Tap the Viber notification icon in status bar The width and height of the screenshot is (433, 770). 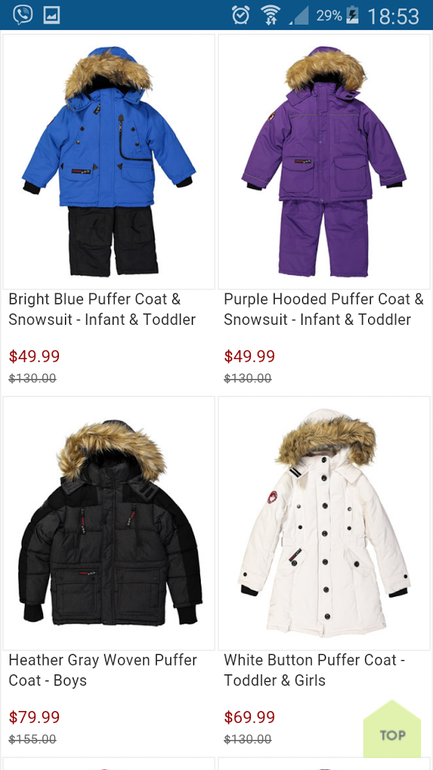click(x=23, y=15)
